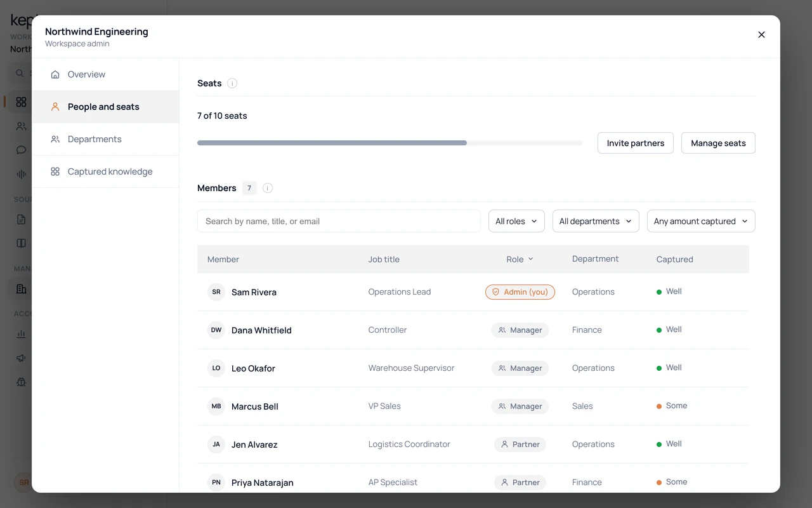Viewport: 812px width, 508px height.
Task: Open the All roles filter dropdown
Action: pos(516,221)
